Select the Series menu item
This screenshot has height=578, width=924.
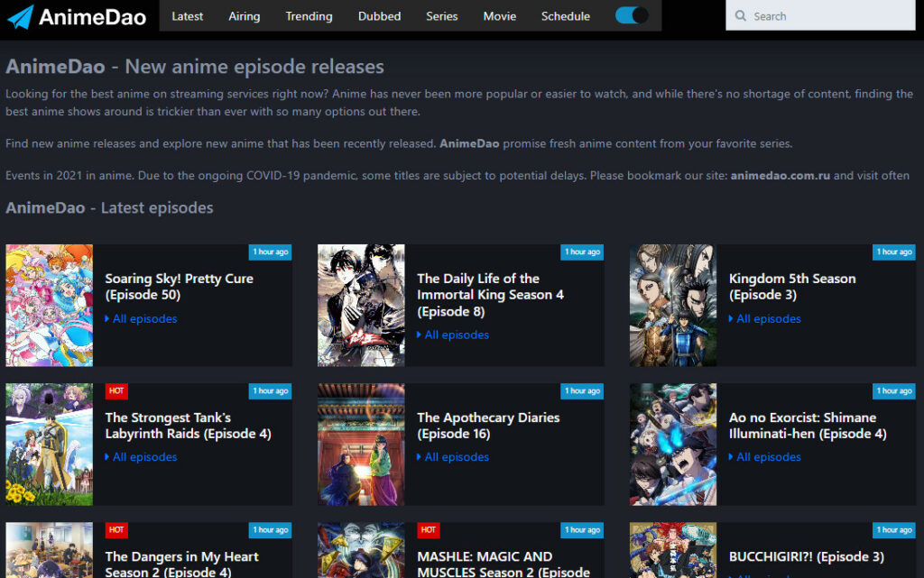tap(442, 16)
